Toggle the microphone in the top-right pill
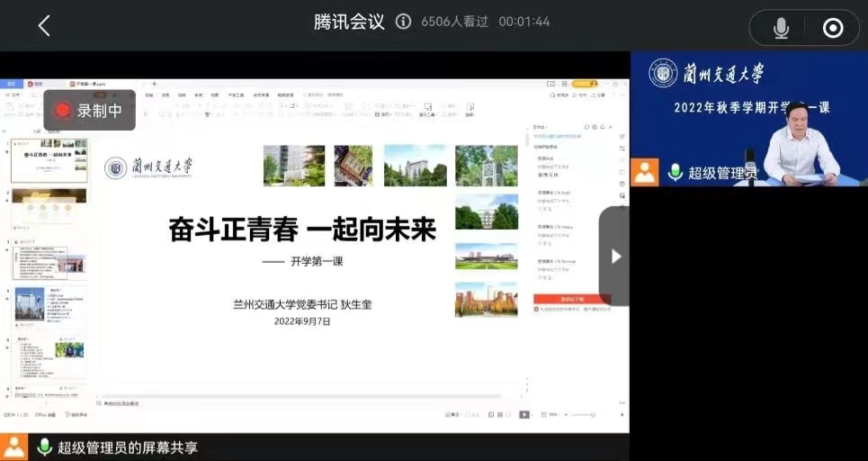 click(781, 29)
